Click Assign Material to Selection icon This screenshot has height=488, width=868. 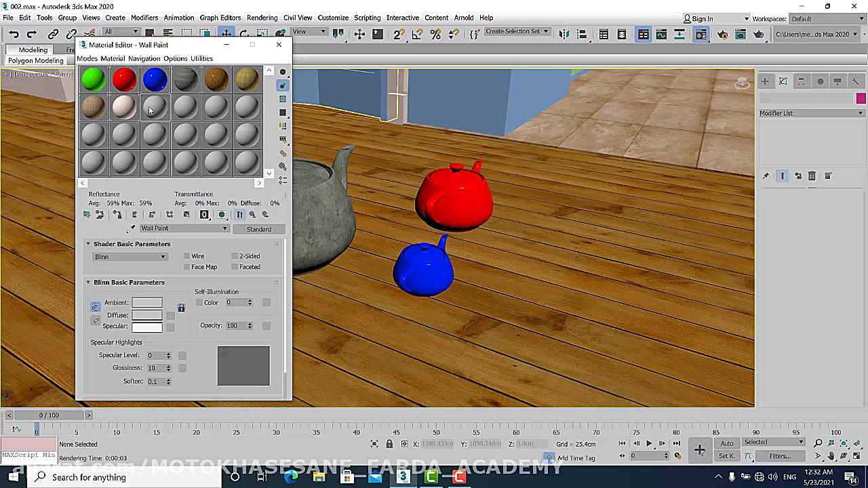tap(117, 215)
